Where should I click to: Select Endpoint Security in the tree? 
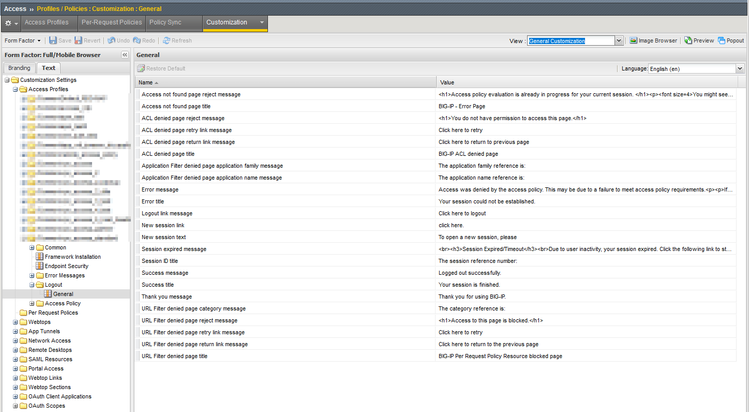[x=66, y=266]
